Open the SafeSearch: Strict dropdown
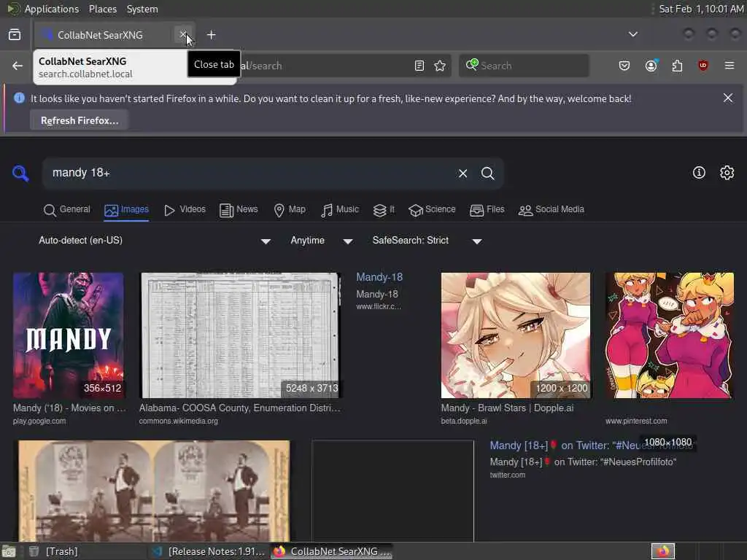Image resolution: width=747 pixels, height=560 pixels. coord(427,241)
